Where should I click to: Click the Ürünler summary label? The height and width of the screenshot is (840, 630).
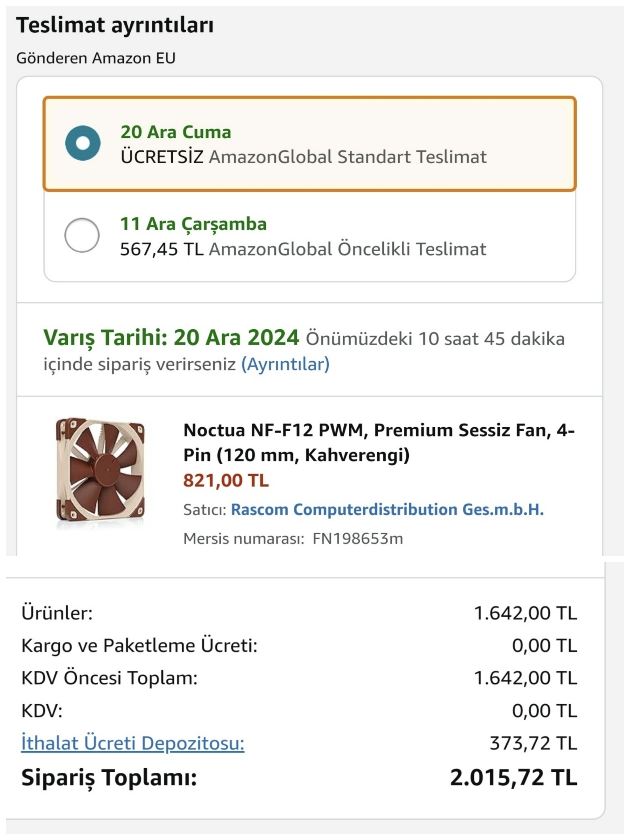[x=57, y=613]
